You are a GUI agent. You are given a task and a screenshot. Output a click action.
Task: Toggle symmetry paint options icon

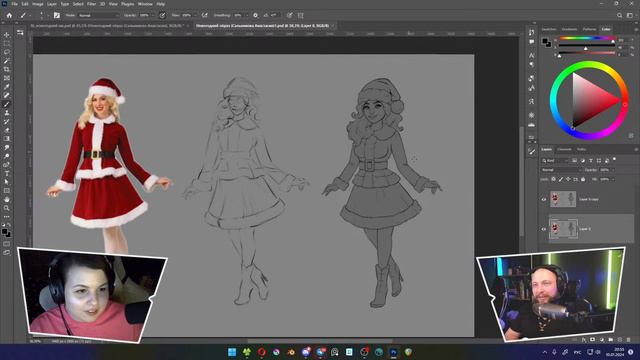[300, 15]
